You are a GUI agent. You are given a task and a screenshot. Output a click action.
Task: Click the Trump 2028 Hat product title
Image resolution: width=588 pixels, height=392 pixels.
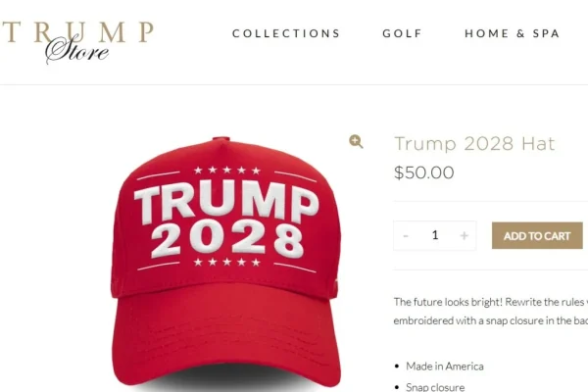(474, 144)
